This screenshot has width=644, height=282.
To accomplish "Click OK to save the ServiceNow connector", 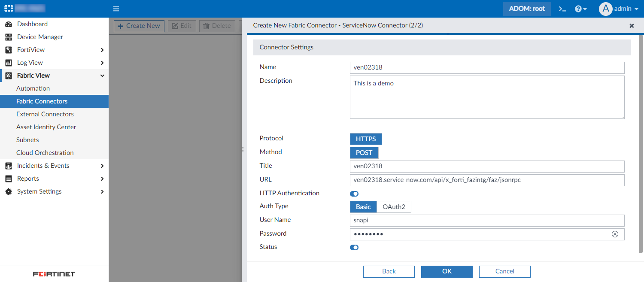I will pos(447,271).
